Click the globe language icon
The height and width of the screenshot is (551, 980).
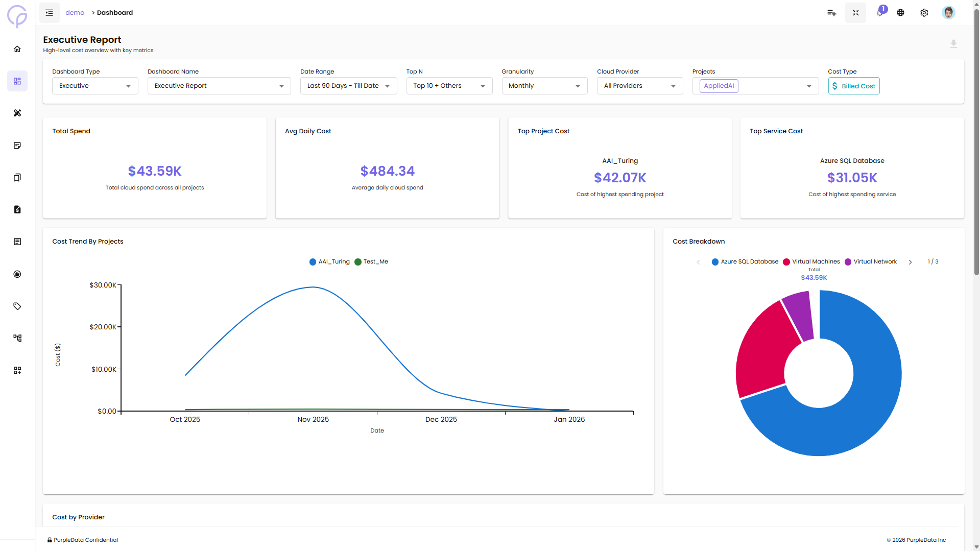[900, 13]
